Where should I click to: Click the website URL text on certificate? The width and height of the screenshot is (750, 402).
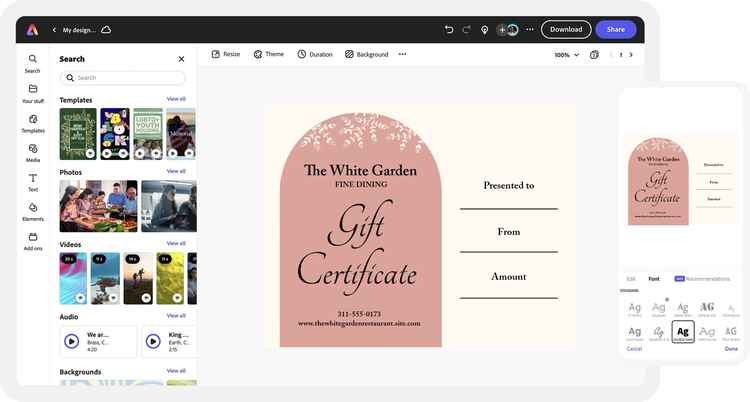click(359, 324)
